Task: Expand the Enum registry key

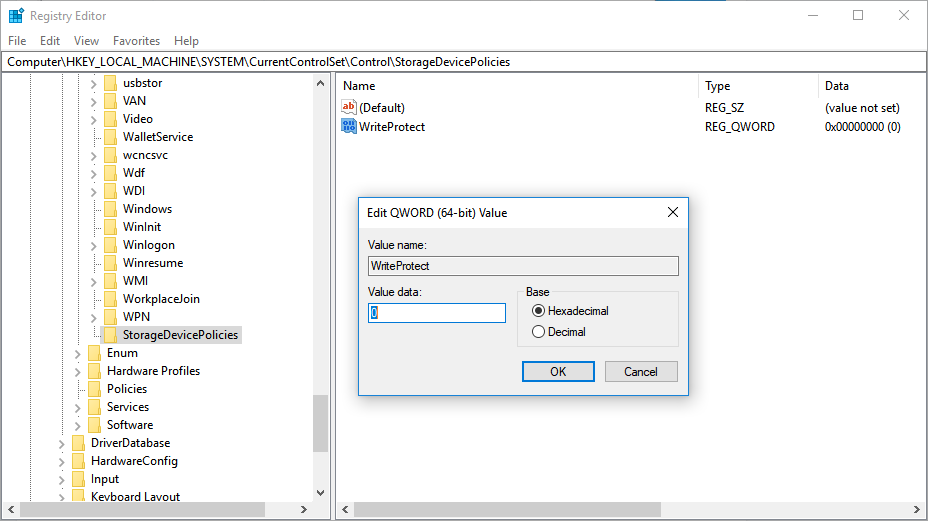Action: [78, 353]
